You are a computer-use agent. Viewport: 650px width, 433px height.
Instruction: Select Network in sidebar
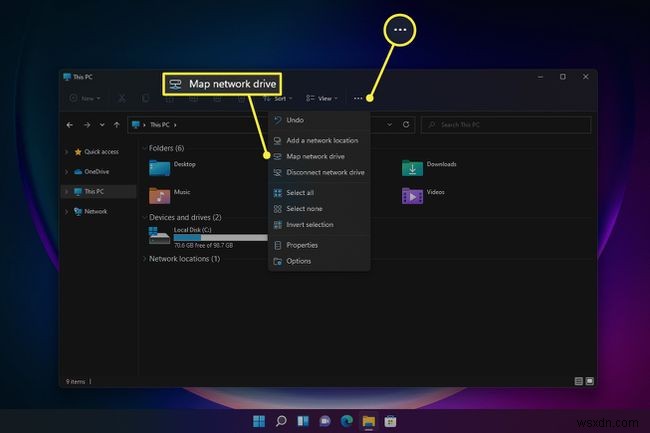tap(90, 211)
